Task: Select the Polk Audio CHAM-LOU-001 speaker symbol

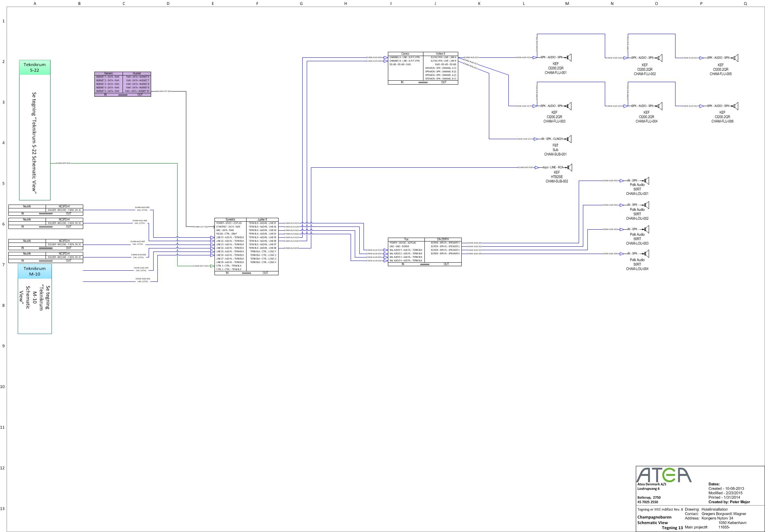Action: click(x=646, y=181)
